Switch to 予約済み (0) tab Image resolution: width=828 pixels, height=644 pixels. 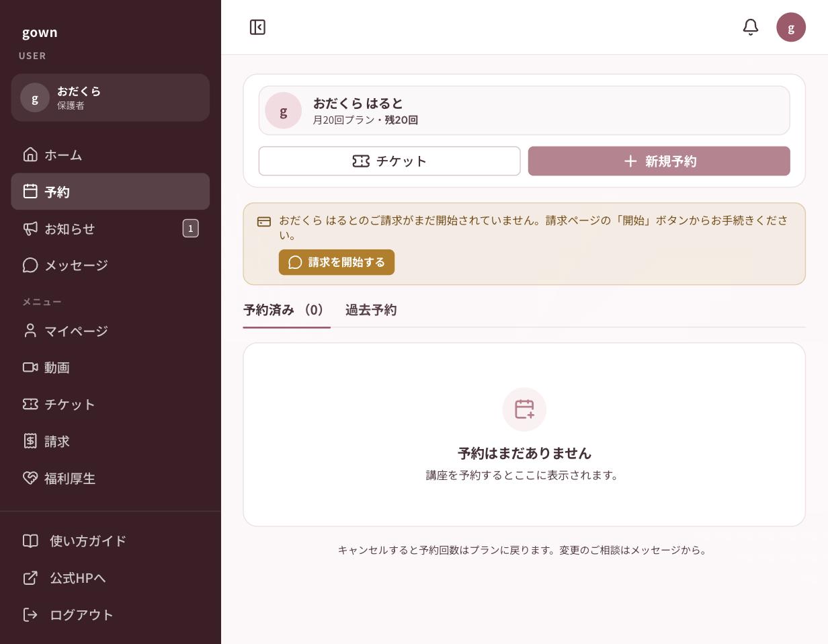[x=286, y=310]
